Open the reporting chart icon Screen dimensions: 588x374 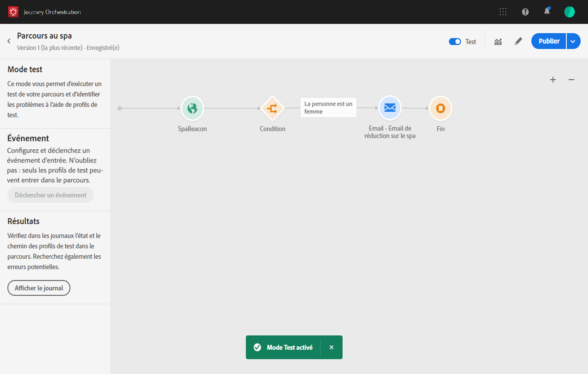click(x=498, y=41)
